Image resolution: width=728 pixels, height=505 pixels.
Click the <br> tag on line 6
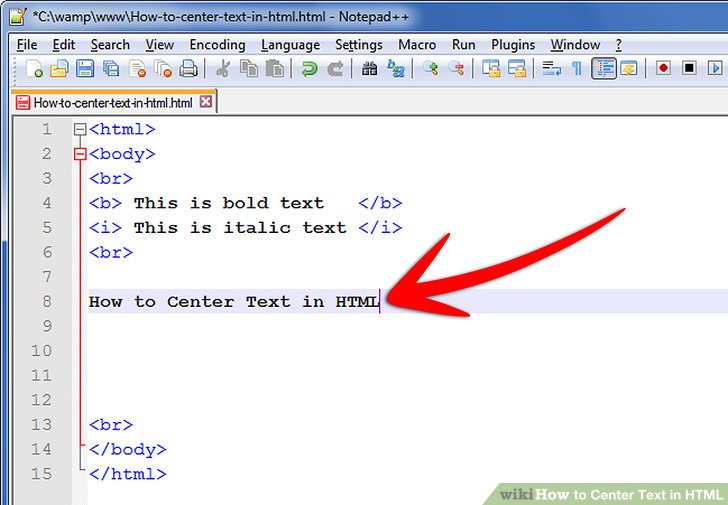(x=111, y=252)
